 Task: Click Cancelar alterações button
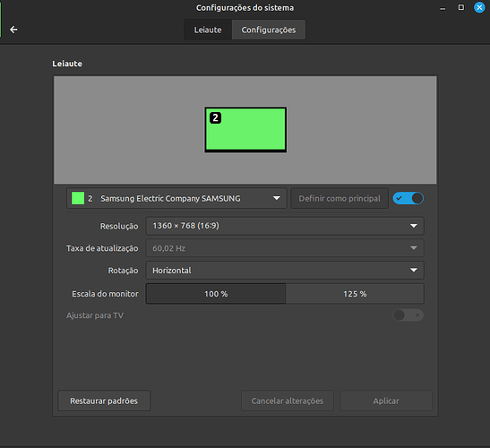pos(288,401)
